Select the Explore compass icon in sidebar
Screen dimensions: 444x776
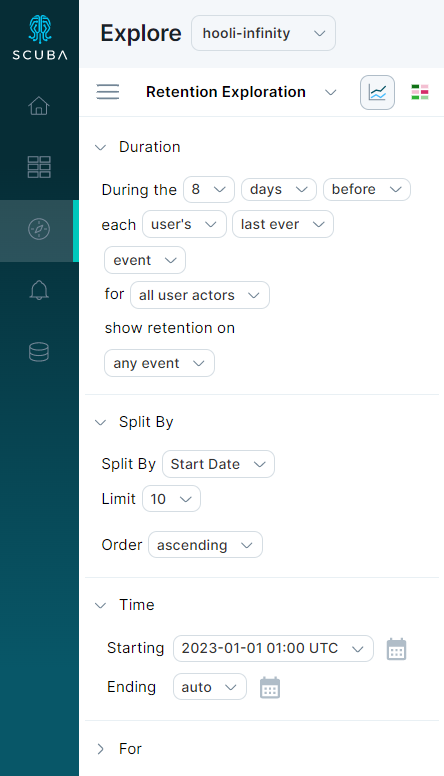39,229
